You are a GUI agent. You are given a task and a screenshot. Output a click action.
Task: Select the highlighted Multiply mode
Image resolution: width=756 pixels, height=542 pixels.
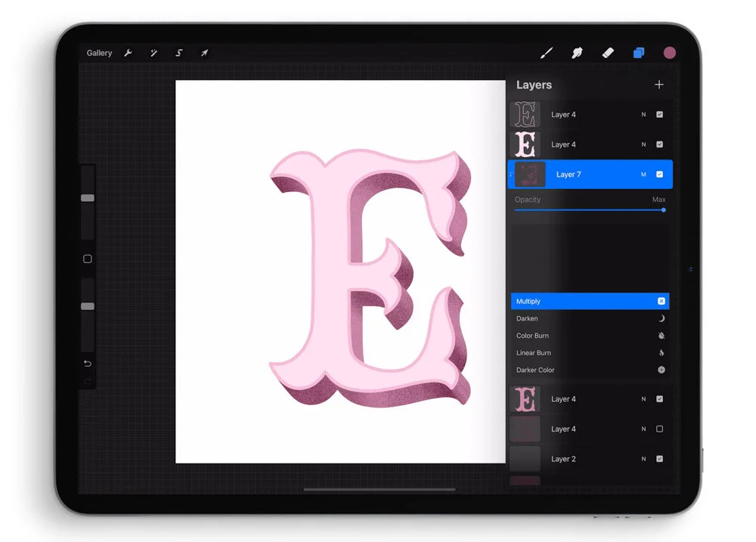pos(590,301)
